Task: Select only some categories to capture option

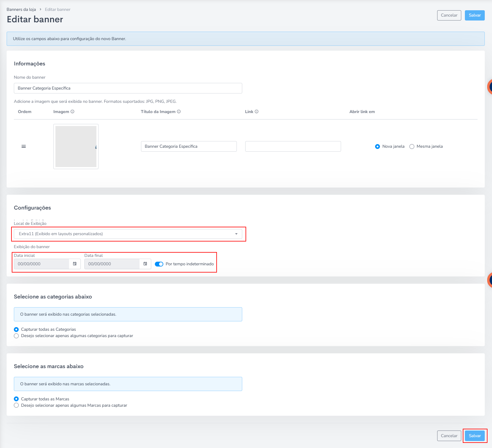Action: point(16,336)
